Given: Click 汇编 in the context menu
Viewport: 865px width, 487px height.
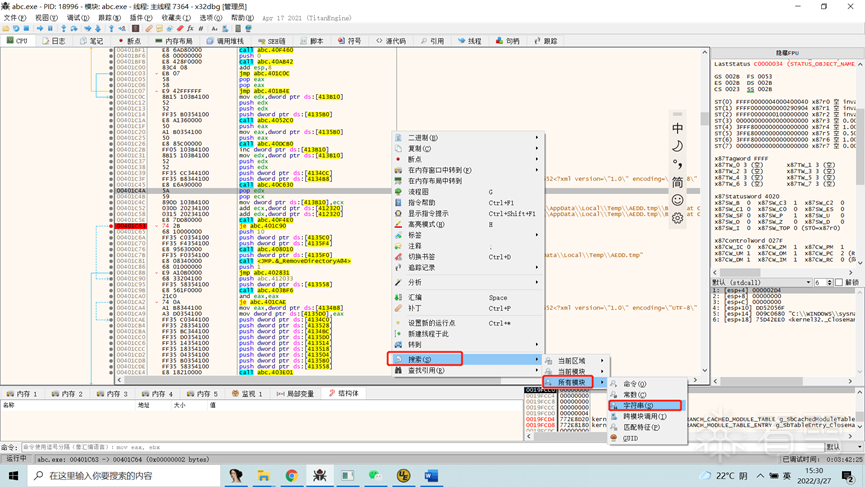Looking at the screenshot, I should click(468, 297).
